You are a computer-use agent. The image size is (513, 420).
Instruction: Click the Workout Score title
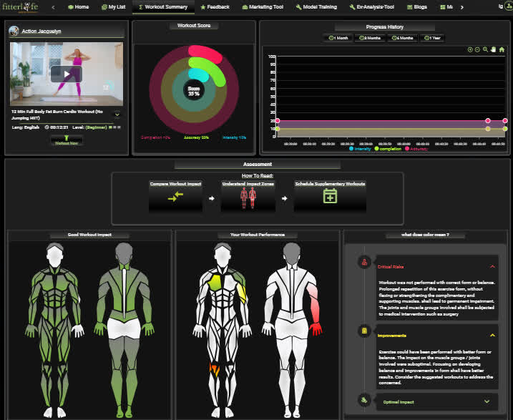194,26
